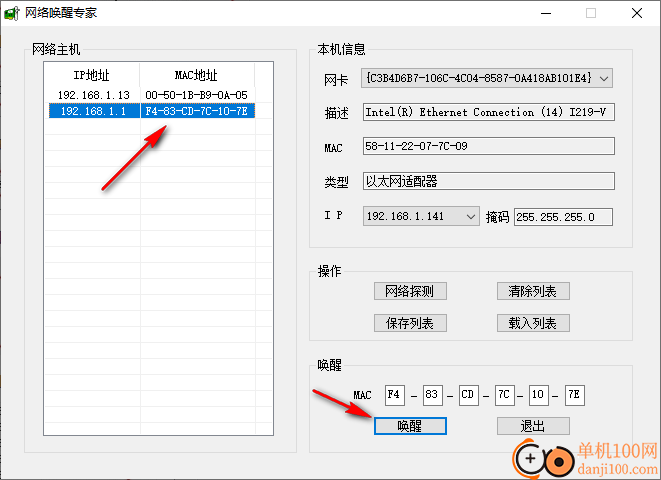This screenshot has width=661, height=480.
Task: Click the local MAC field 58-11-22-07-7C-09
Action: pyautogui.click(x=489, y=146)
